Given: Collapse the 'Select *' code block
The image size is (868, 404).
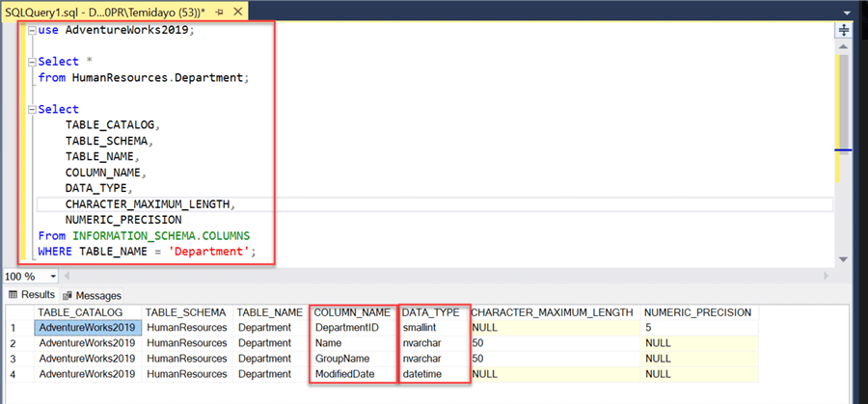Looking at the screenshot, I should click(32, 62).
